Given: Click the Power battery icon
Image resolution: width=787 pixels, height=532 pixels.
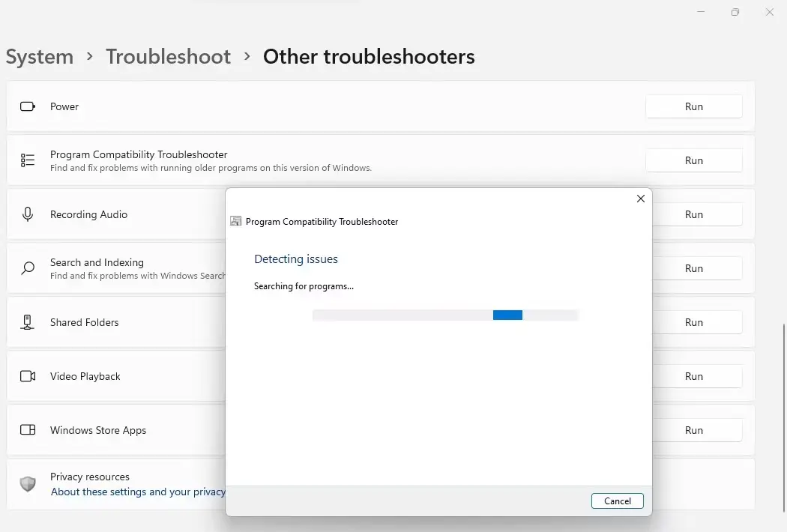Looking at the screenshot, I should [28, 106].
